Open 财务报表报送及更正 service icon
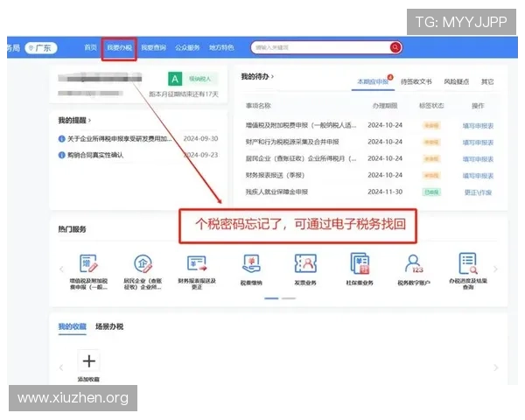 pyautogui.click(x=197, y=263)
